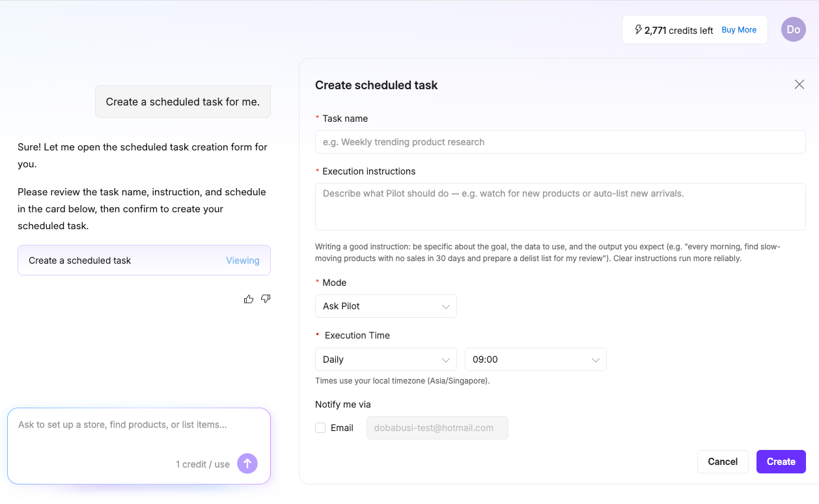Screen dimensions: 819x504
Task: Click the 'Please review the task name' paragraph
Action: coord(142,209)
